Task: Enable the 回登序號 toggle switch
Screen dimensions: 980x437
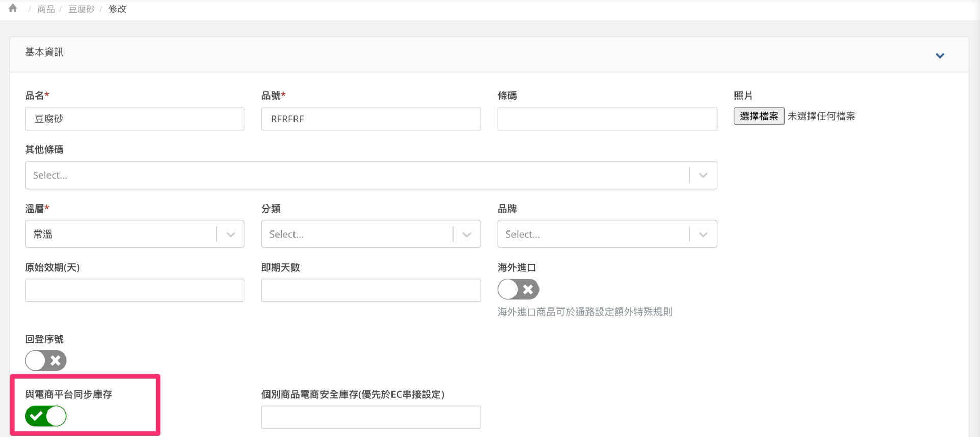Action: tap(45, 361)
